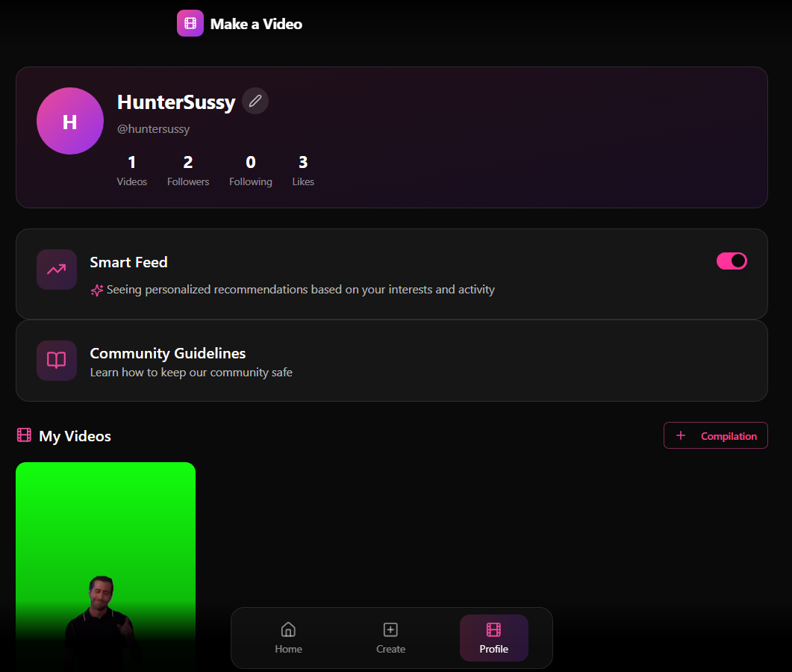Open the 2 Followers list

click(x=188, y=171)
